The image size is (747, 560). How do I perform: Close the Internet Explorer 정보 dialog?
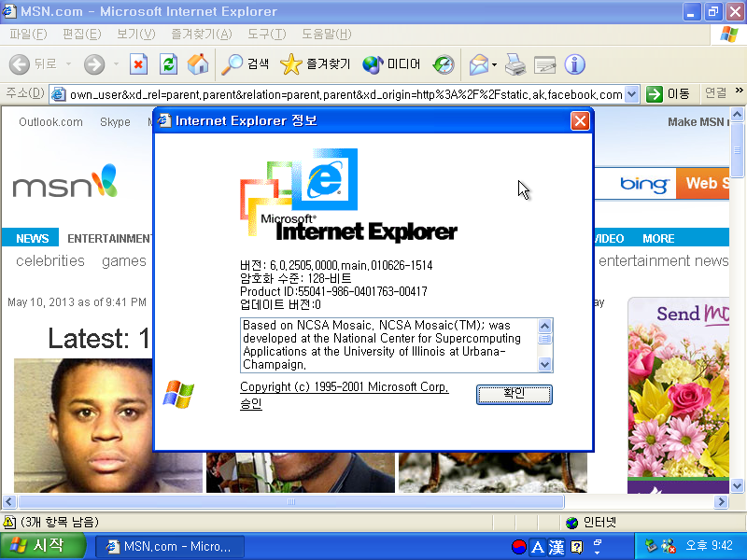[580, 121]
